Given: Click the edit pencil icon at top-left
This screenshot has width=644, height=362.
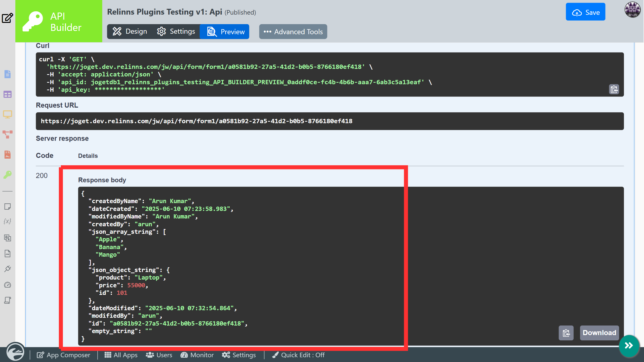Looking at the screenshot, I should (8, 18).
